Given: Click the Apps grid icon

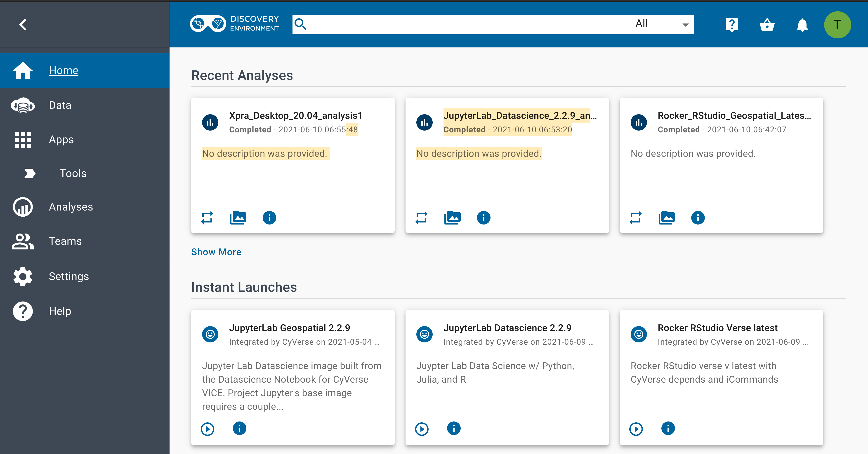Looking at the screenshot, I should [23, 139].
